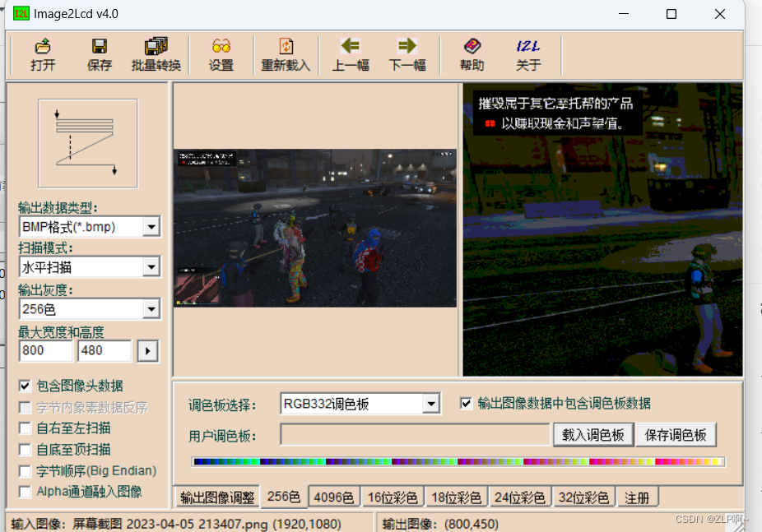Screen dimensions: 762x532
Task: Switch to 注册 tab
Action: tap(637, 497)
